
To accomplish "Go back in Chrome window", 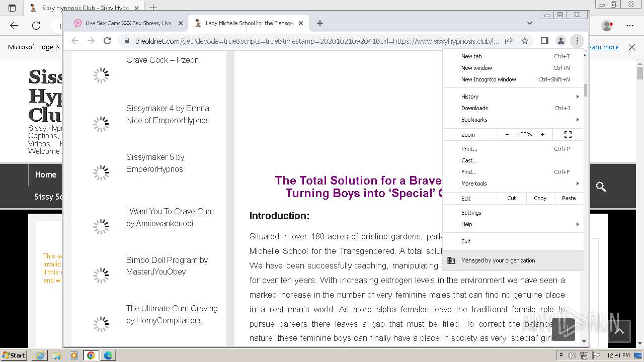I will (75, 41).
